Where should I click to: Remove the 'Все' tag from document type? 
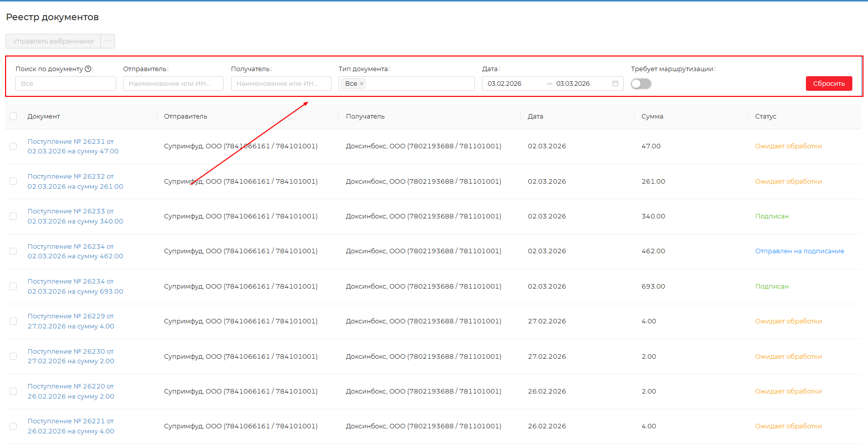click(x=361, y=84)
